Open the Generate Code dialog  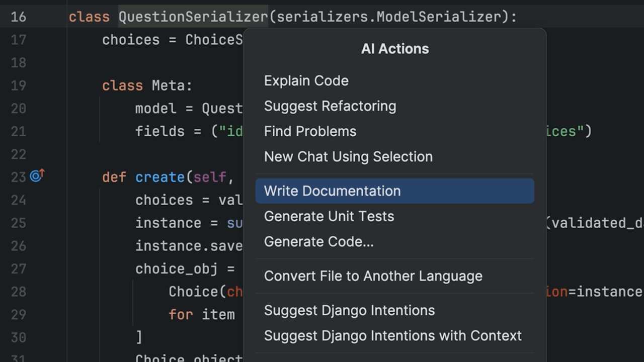(318, 241)
